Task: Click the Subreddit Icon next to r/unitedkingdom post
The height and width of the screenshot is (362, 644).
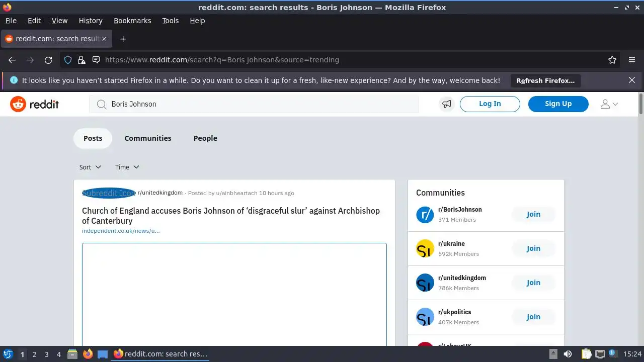Action: coord(109,193)
